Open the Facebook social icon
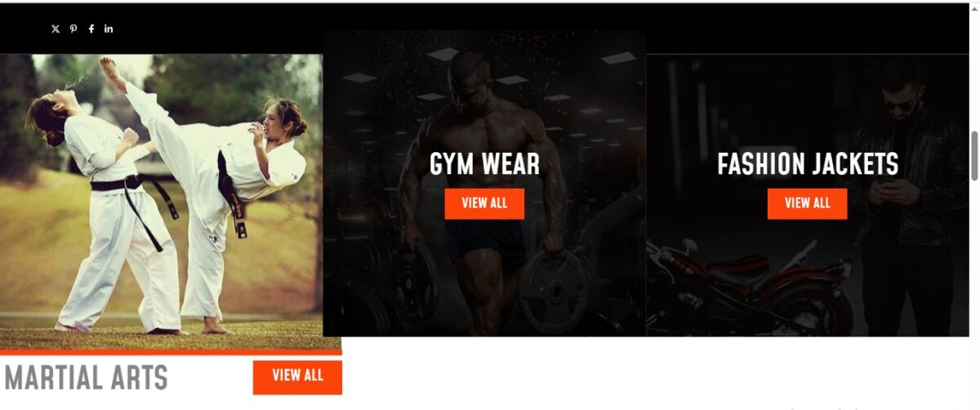The width and height of the screenshot is (980, 410). [91, 29]
